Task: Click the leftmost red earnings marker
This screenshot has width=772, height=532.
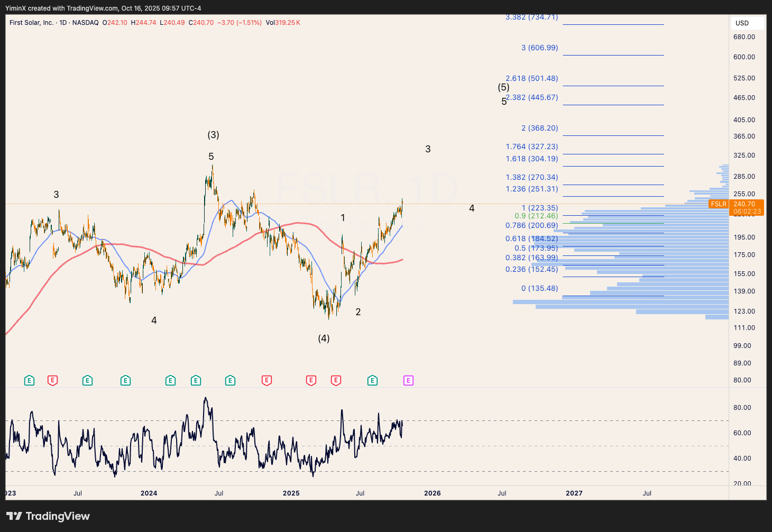Action: (52, 380)
